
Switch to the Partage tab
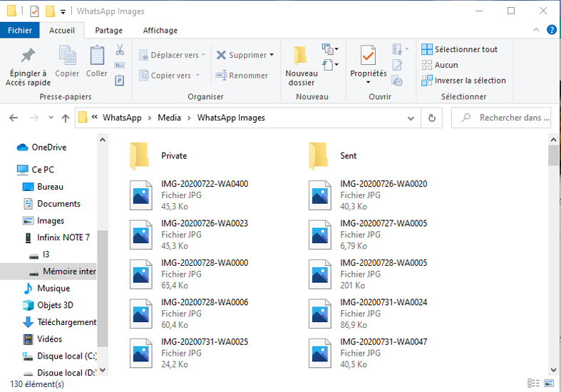[x=109, y=31]
